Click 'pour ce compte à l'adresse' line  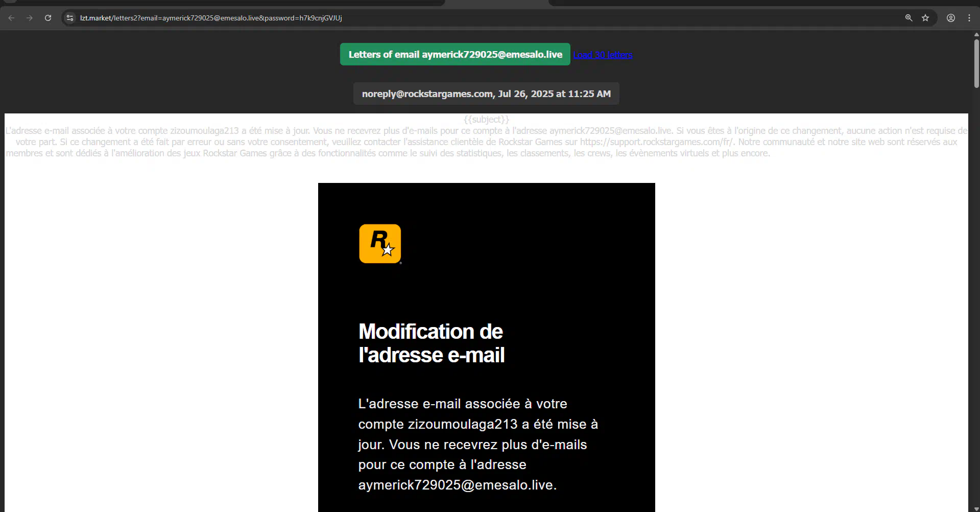click(x=442, y=464)
